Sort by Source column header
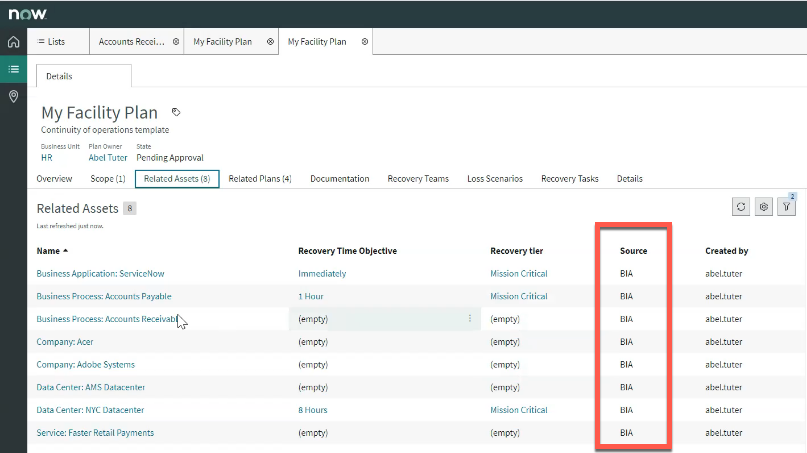Image resolution: width=807 pixels, height=453 pixels. tap(634, 251)
